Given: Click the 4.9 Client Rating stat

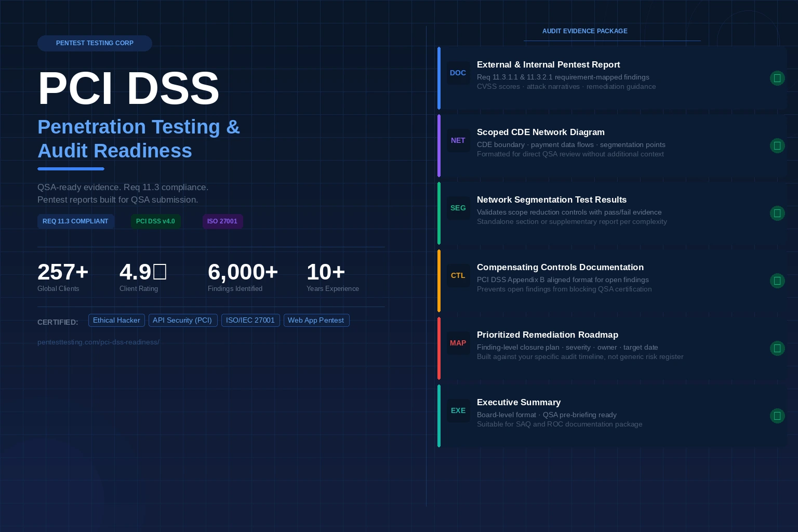Looking at the screenshot, I should click(143, 277).
